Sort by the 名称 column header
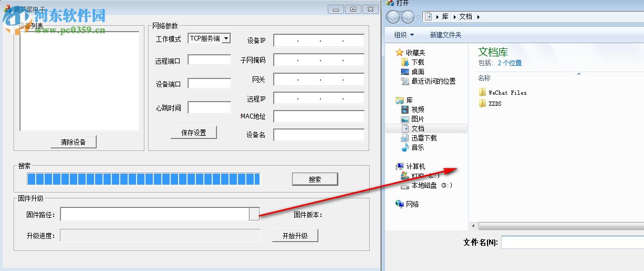This screenshot has width=644, height=271. point(484,78)
